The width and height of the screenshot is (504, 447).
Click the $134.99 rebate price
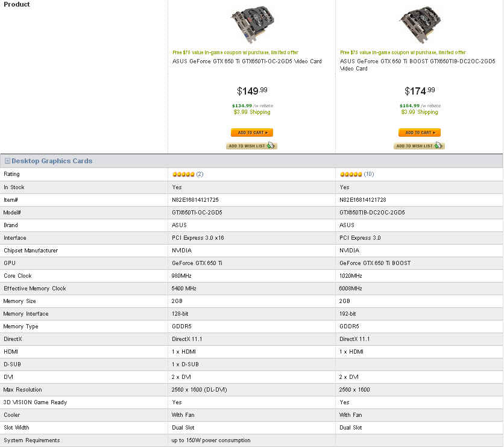242,105
